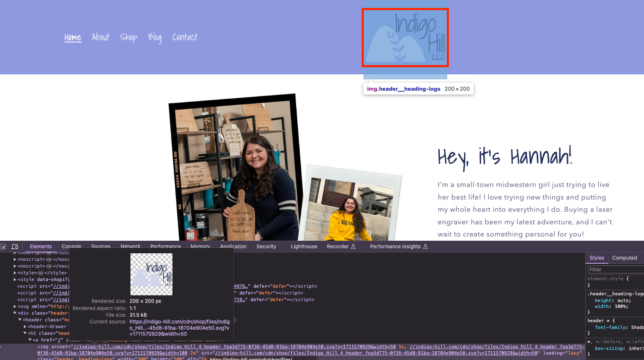
Task: Select the Styles pane tab
Action: click(x=597, y=258)
